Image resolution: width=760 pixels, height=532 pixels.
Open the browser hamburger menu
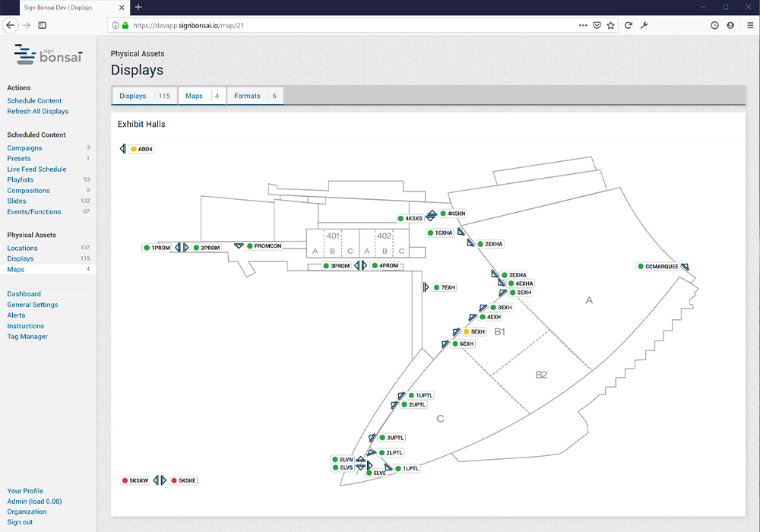(750, 25)
